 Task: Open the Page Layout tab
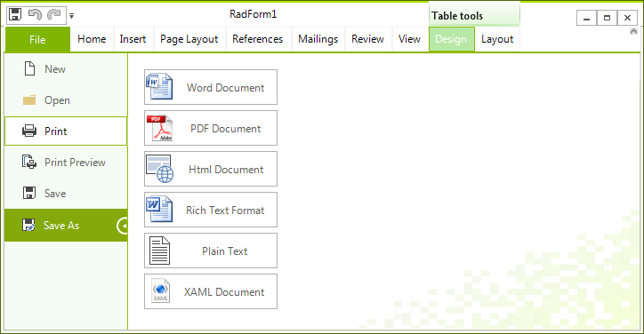tap(189, 39)
